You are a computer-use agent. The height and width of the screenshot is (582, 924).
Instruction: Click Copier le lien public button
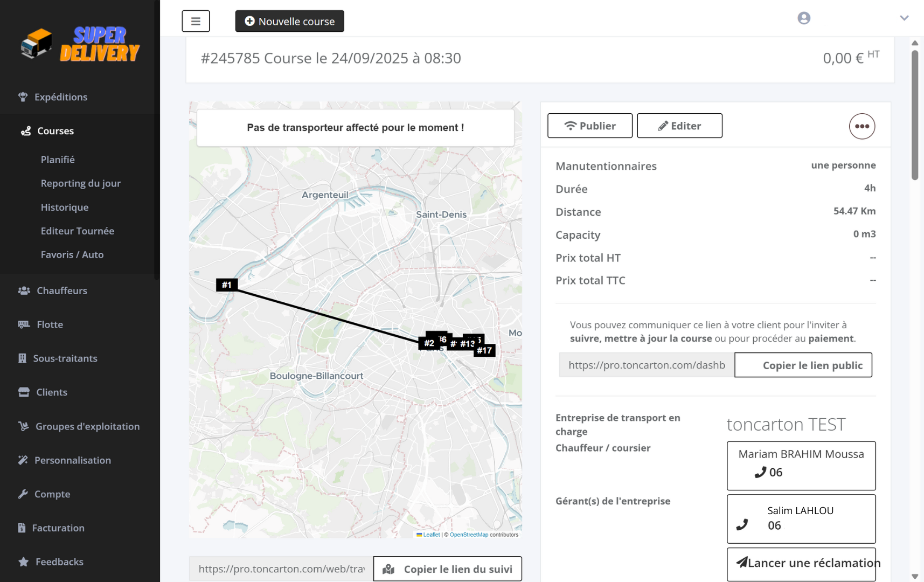point(803,365)
